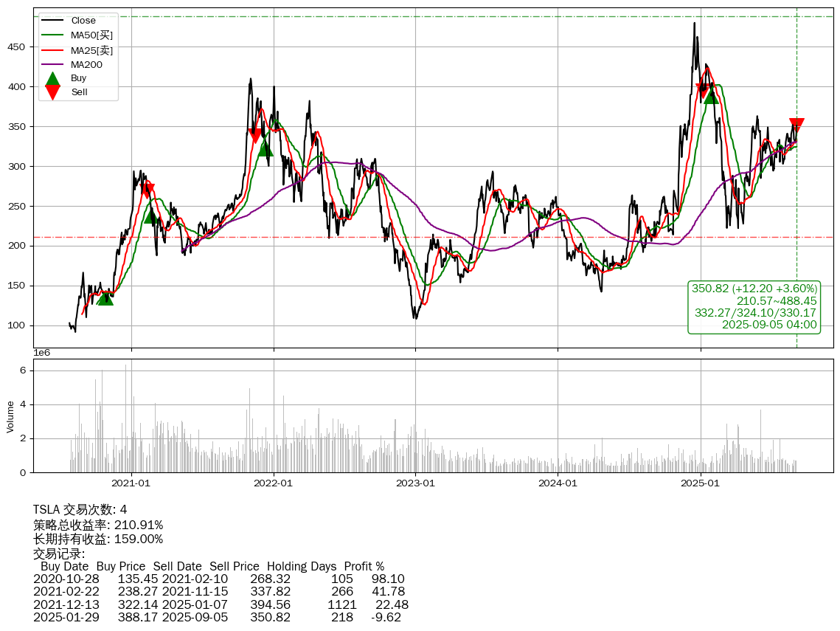Click the first green Buy triangle in late 2020

click(x=105, y=297)
